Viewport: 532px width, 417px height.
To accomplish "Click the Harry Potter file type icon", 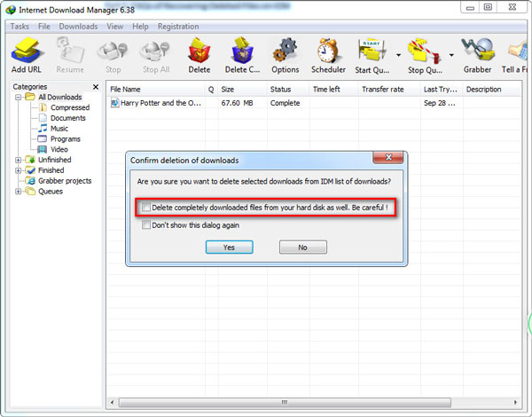I will point(114,103).
